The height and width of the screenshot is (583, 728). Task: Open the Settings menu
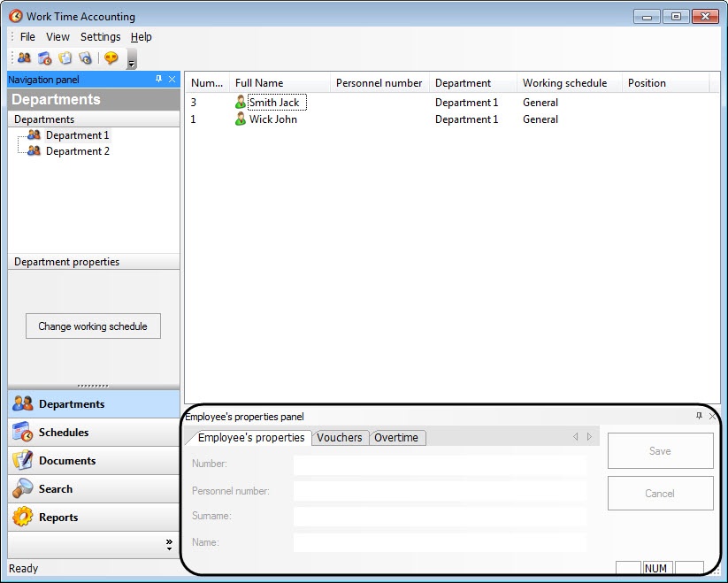pos(100,37)
